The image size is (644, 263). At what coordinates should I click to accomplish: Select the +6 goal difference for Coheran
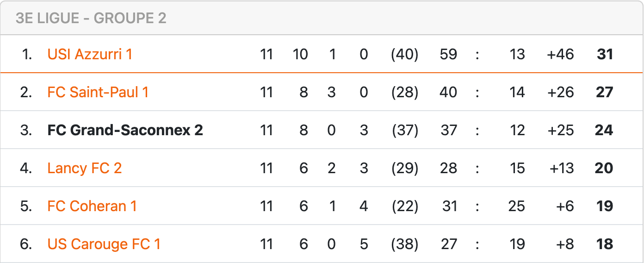(x=565, y=206)
